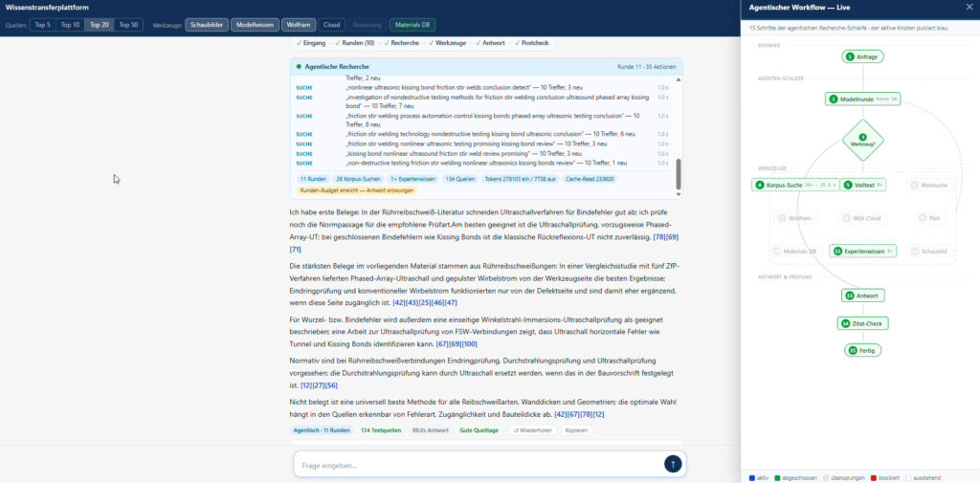Image resolution: width=980 pixels, height=483 pixels.
Task: Toggle the Schaubilder tool
Action: pos(207,25)
